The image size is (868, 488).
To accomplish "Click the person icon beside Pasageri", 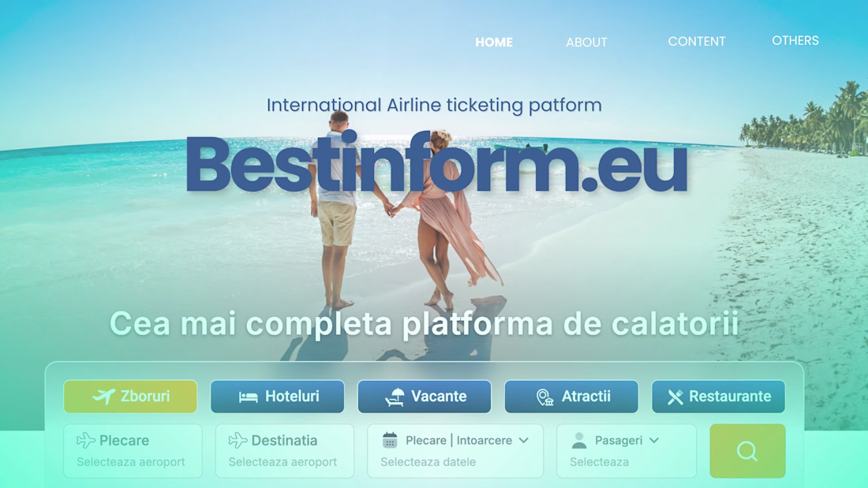I will coord(579,441).
